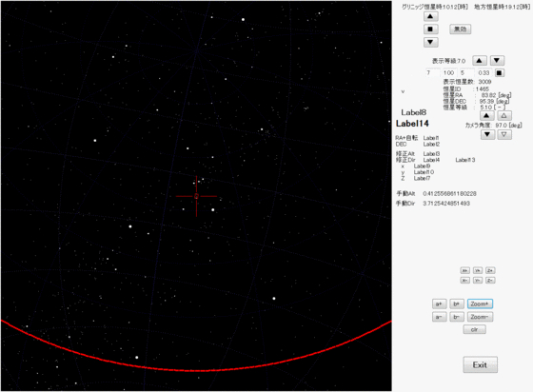533x392 pixels.
Task: Click filled up triangle above カメラ角度
Action: click(487, 115)
